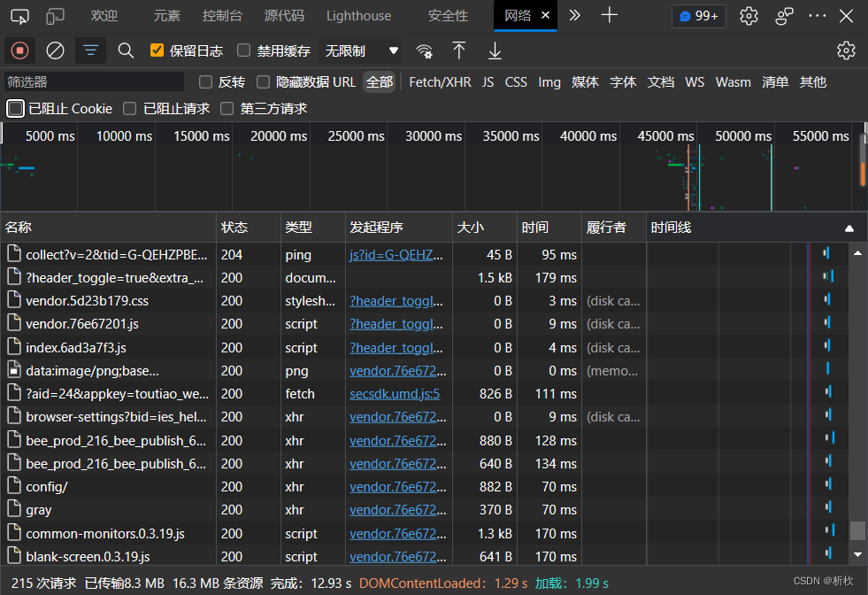Select common-monitors.0.3.19.js request
This screenshot has width=868, height=595.
(105, 534)
